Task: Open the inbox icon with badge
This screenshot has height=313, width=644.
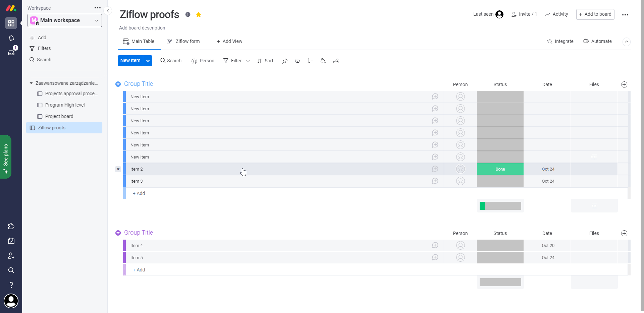Action: tap(11, 53)
